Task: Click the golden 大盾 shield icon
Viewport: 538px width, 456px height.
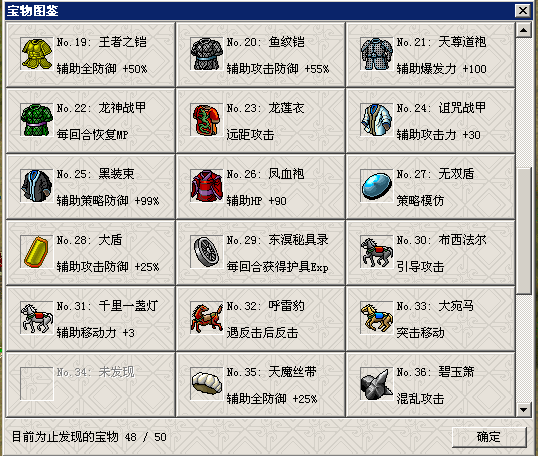Action: (x=36, y=252)
